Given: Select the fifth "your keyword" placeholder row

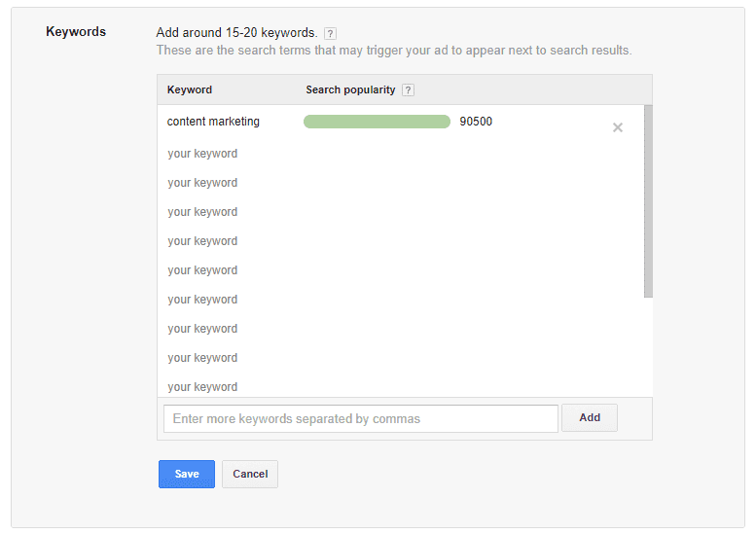Looking at the screenshot, I should point(202,270).
